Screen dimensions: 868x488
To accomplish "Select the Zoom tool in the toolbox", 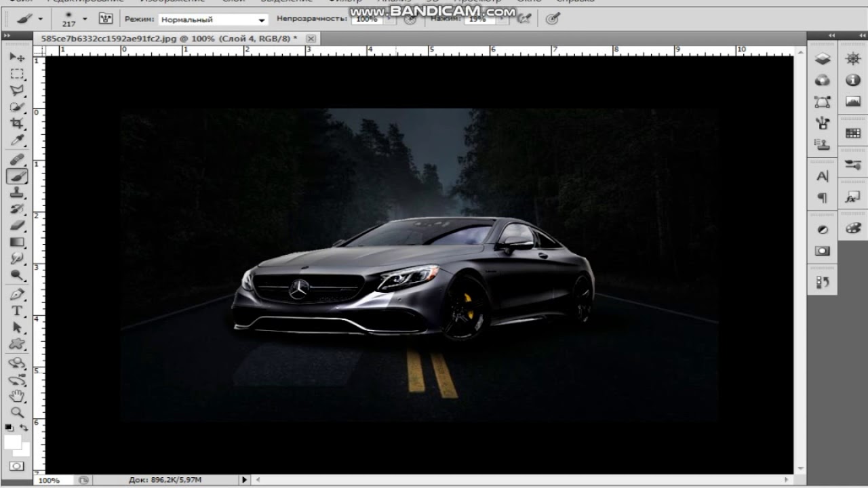I will (17, 412).
